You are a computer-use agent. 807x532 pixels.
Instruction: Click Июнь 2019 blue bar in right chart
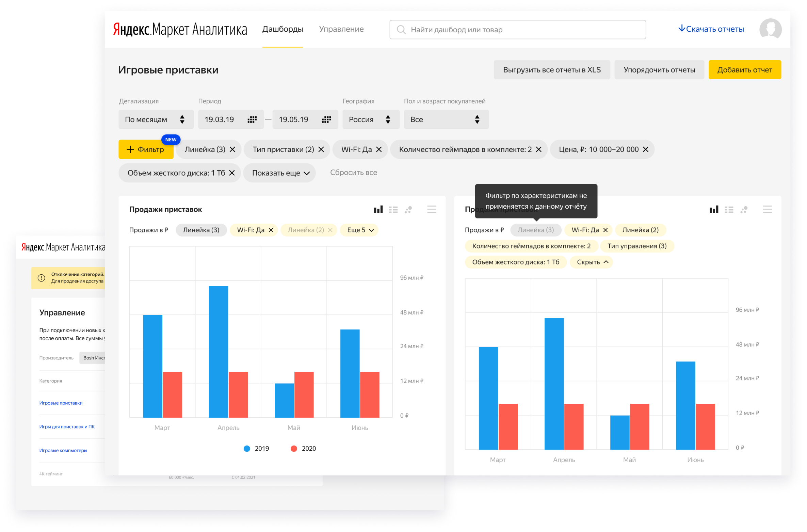pyautogui.click(x=685, y=405)
